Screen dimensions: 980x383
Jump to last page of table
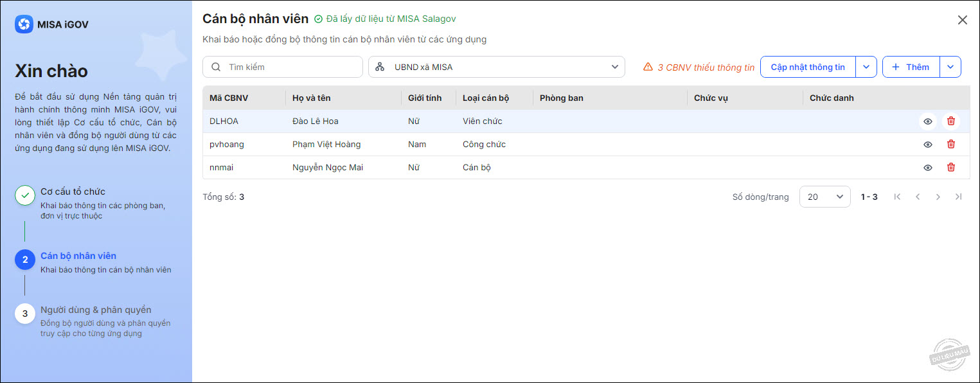point(959,197)
